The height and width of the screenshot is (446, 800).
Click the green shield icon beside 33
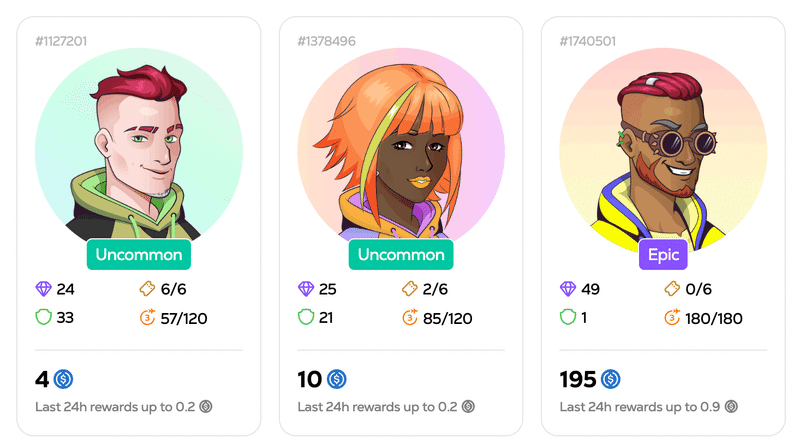coord(43,317)
